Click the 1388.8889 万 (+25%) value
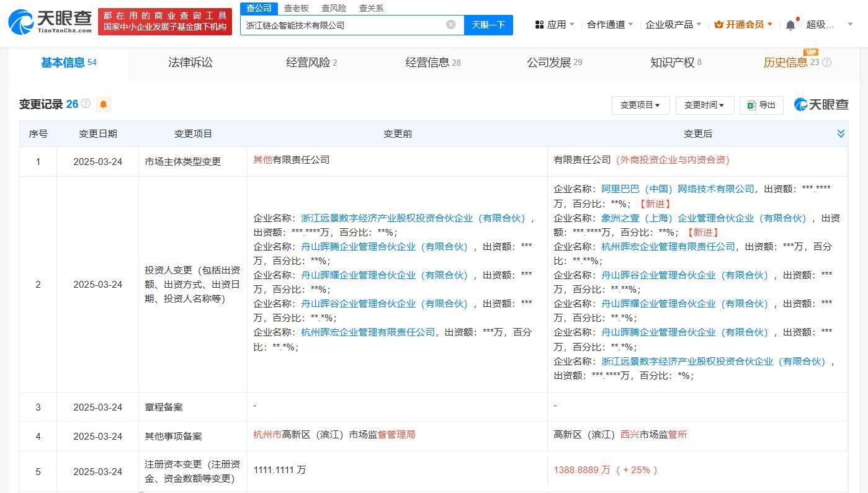The image size is (868, 493). click(x=606, y=469)
